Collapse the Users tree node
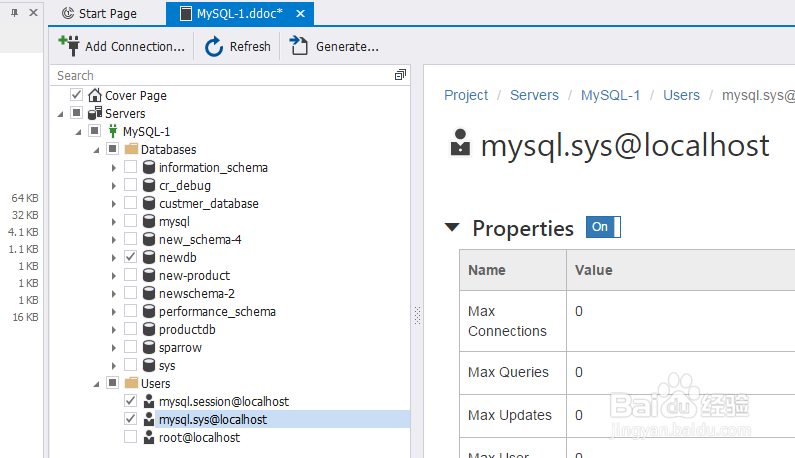This screenshot has height=458, width=795. coord(96,384)
